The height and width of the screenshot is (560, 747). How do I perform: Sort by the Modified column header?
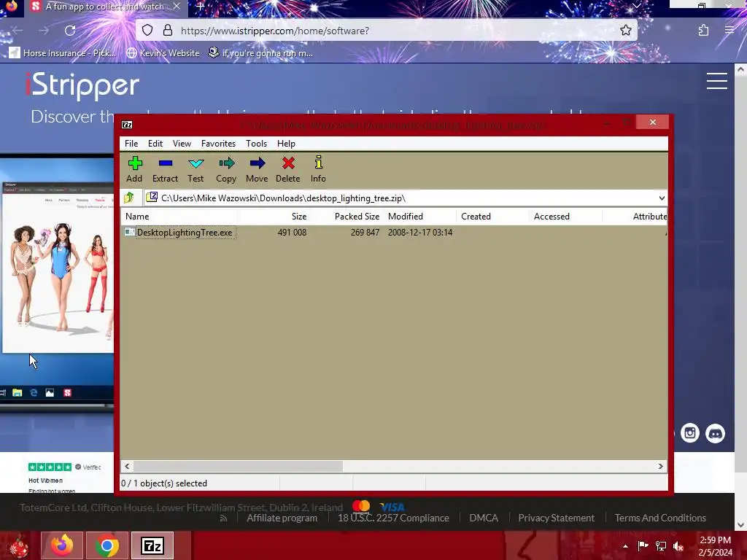point(419,216)
